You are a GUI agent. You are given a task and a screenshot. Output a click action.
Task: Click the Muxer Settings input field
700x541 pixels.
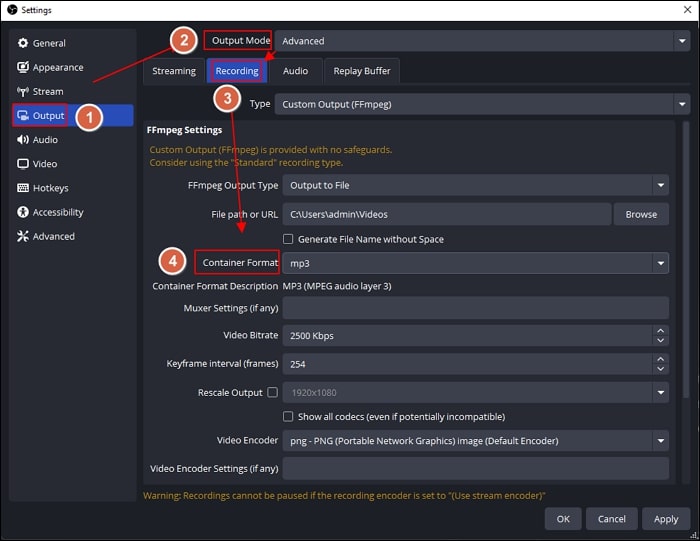(475, 308)
